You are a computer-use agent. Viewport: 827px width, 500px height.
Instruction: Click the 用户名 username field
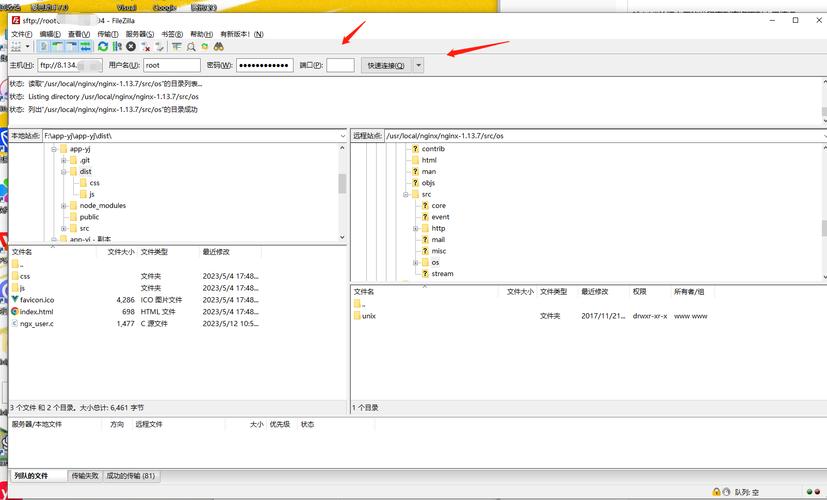[x=172, y=65]
